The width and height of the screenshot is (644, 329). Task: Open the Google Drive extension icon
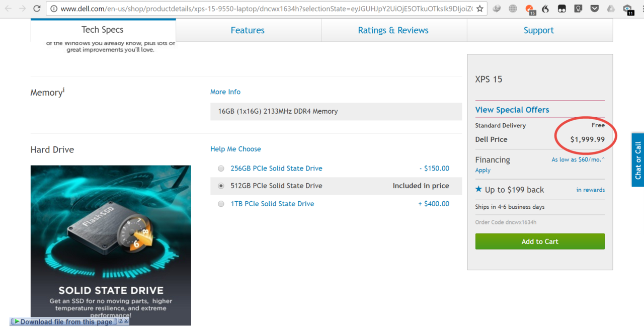coord(611,9)
